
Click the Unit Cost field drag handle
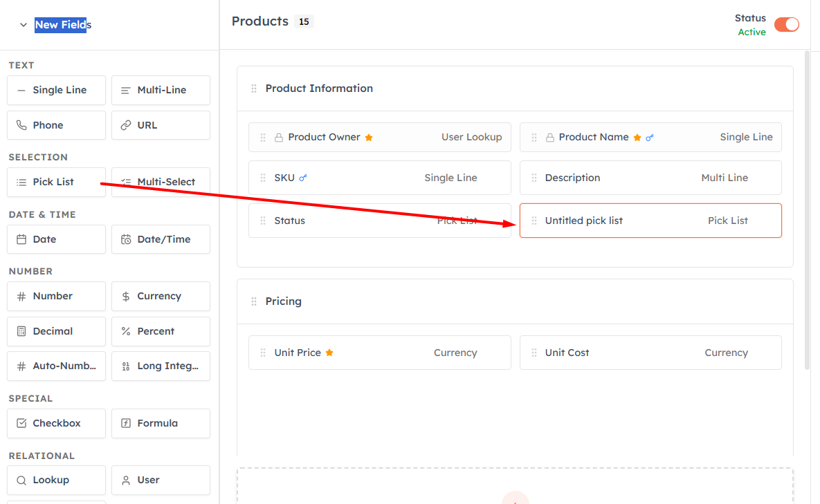pos(534,353)
